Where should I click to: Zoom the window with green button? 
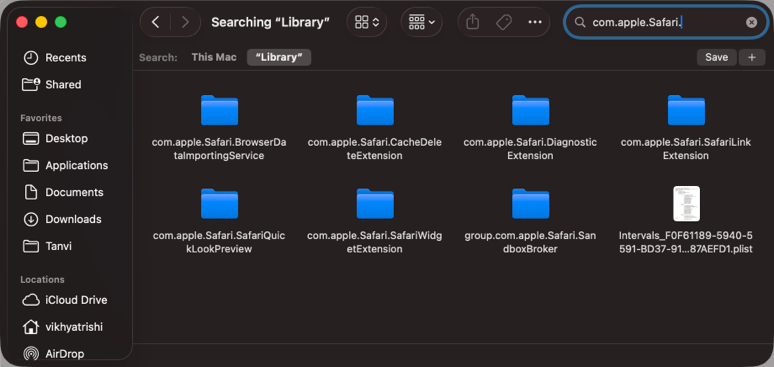60,22
